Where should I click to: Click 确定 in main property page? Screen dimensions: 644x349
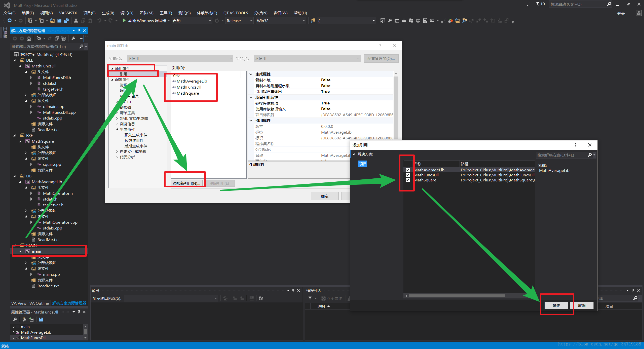[325, 196]
